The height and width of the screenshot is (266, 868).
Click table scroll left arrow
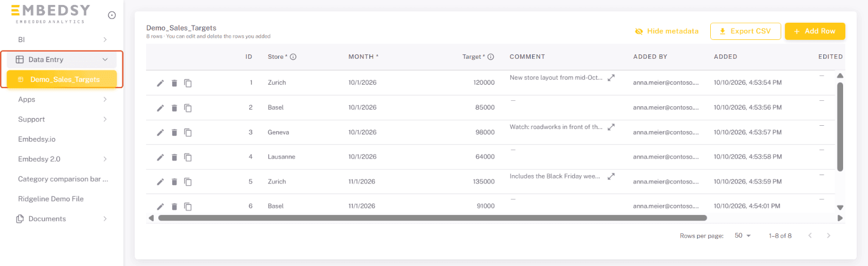[151, 218]
